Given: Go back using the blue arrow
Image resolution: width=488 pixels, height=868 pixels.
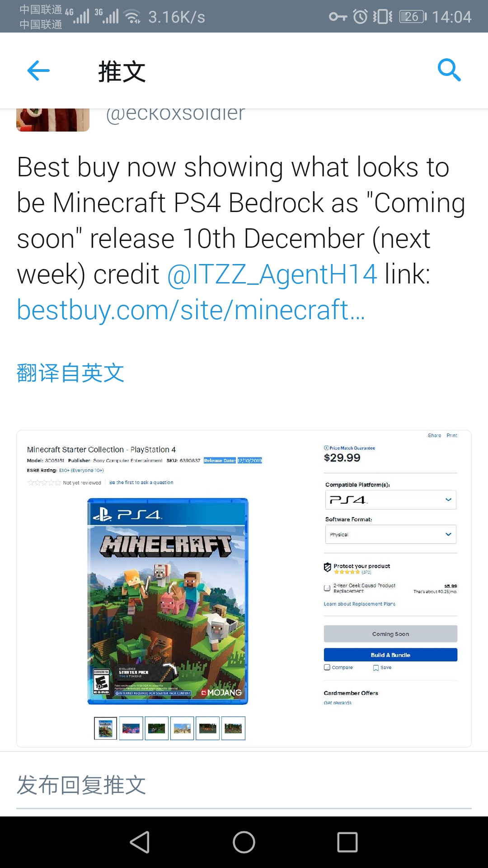Looking at the screenshot, I should pyautogui.click(x=38, y=71).
